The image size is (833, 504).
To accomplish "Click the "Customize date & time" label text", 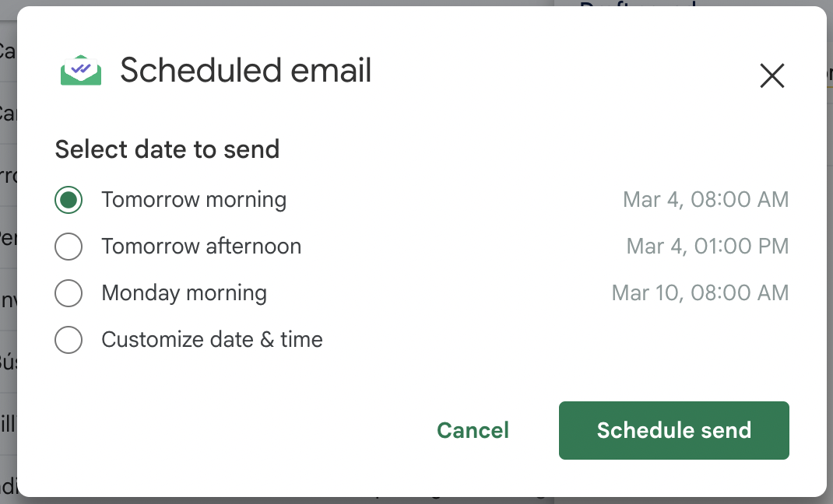I will tap(212, 340).
